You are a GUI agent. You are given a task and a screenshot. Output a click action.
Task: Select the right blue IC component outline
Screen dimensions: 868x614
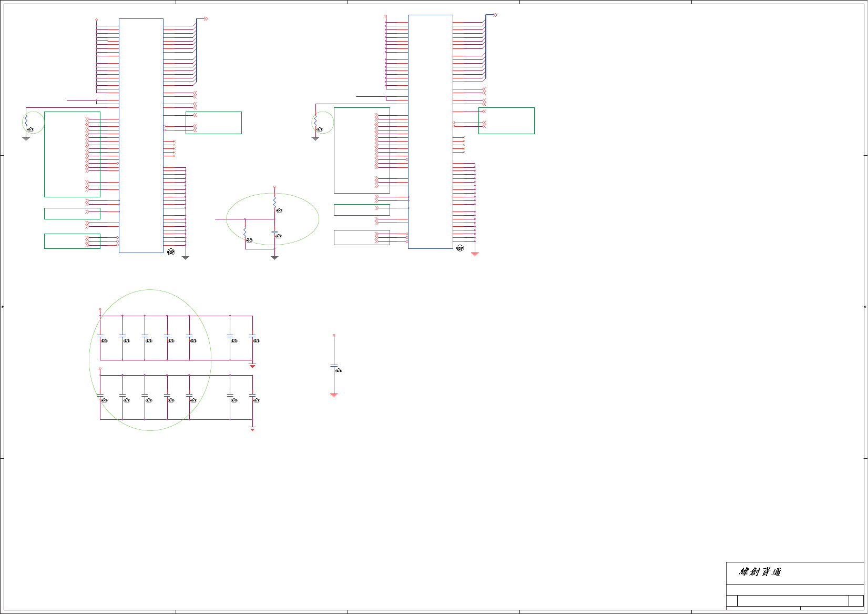431,132
